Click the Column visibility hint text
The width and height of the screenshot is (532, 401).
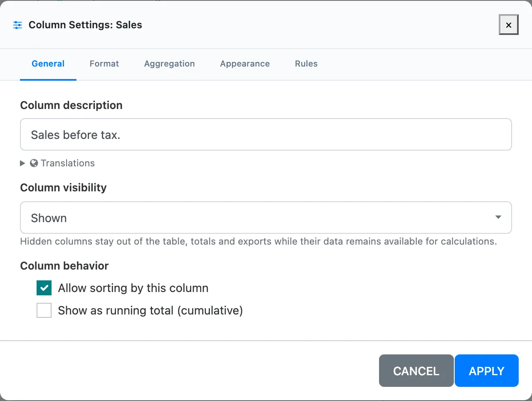[x=259, y=241]
